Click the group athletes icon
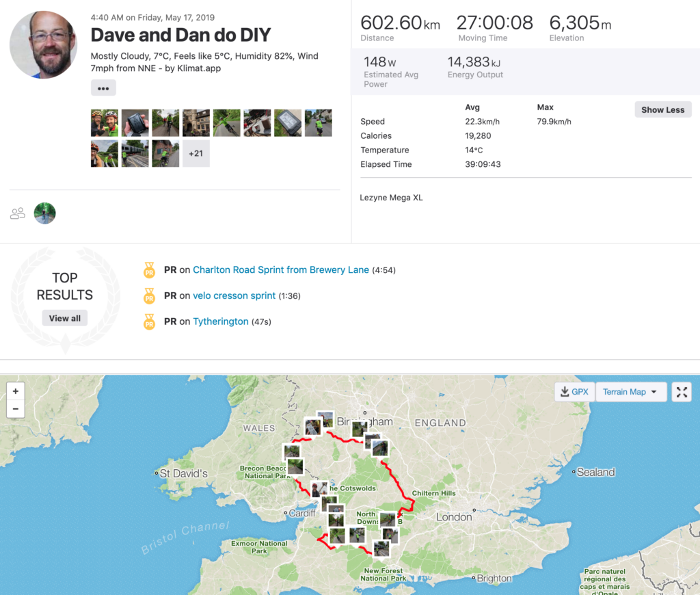 click(17, 213)
